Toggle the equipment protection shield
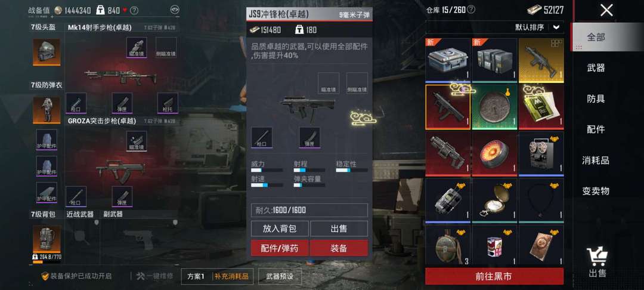 click(45, 276)
